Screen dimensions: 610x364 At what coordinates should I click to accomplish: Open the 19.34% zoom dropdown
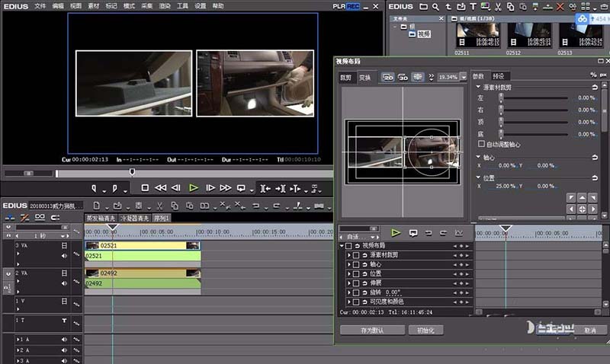coord(464,77)
